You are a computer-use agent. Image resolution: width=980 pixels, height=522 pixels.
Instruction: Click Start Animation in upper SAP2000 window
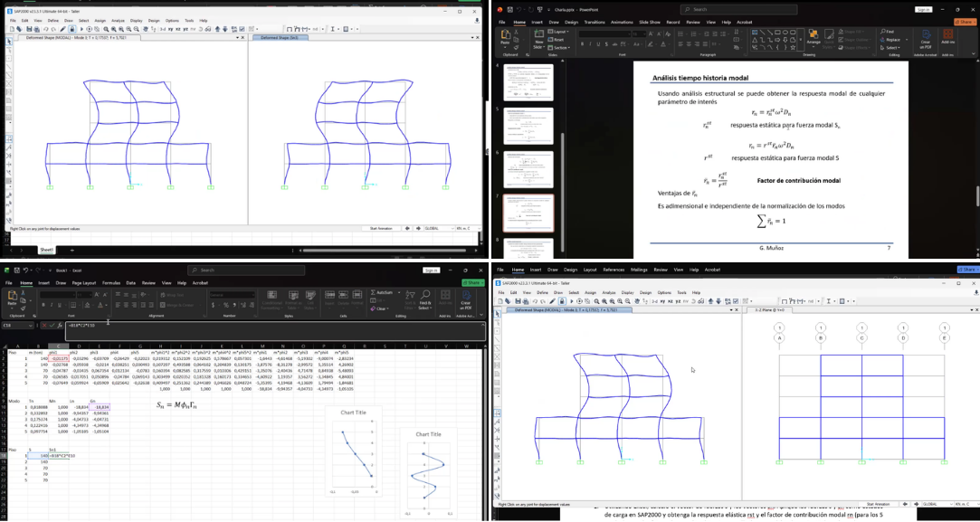[x=381, y=228]
